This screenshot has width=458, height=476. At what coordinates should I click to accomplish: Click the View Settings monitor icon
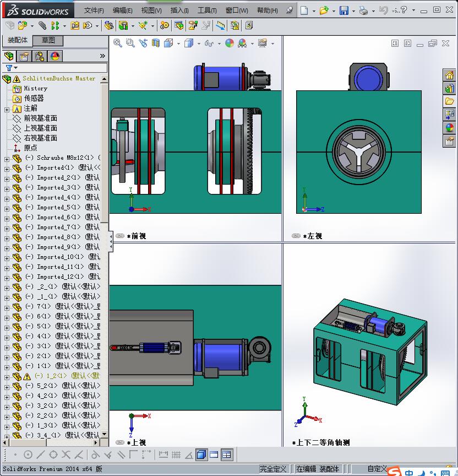[x=263, y=43]
